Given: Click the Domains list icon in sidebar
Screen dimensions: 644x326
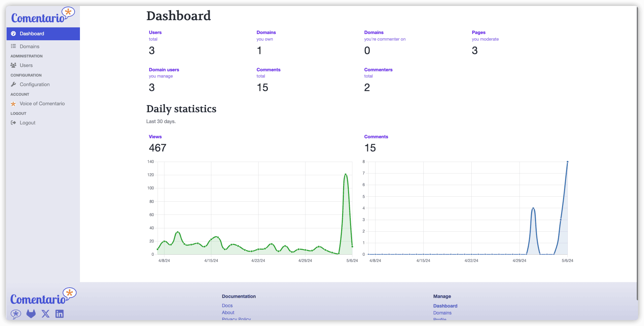Looking at the screenshot, I should [14, 46].
